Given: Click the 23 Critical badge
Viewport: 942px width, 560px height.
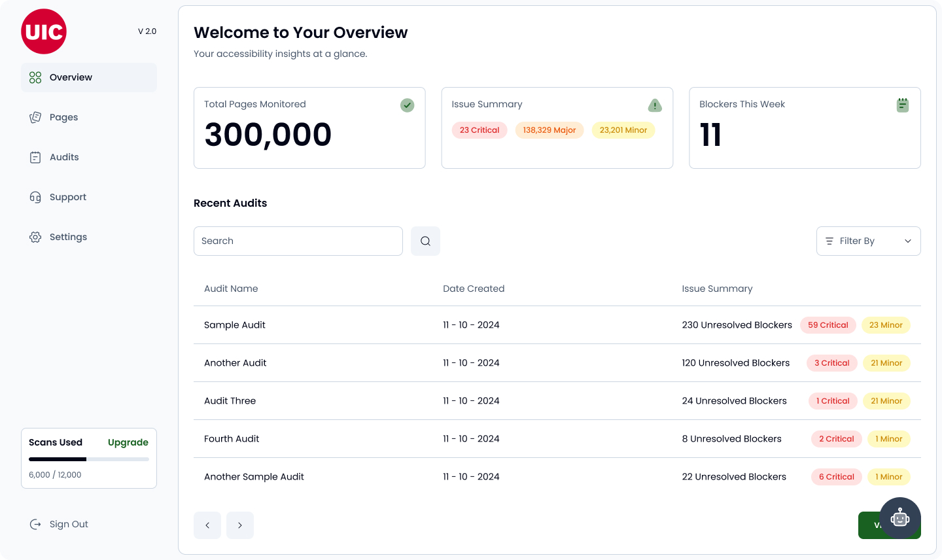Looking at the screenshot, I should tap(480, 130).
